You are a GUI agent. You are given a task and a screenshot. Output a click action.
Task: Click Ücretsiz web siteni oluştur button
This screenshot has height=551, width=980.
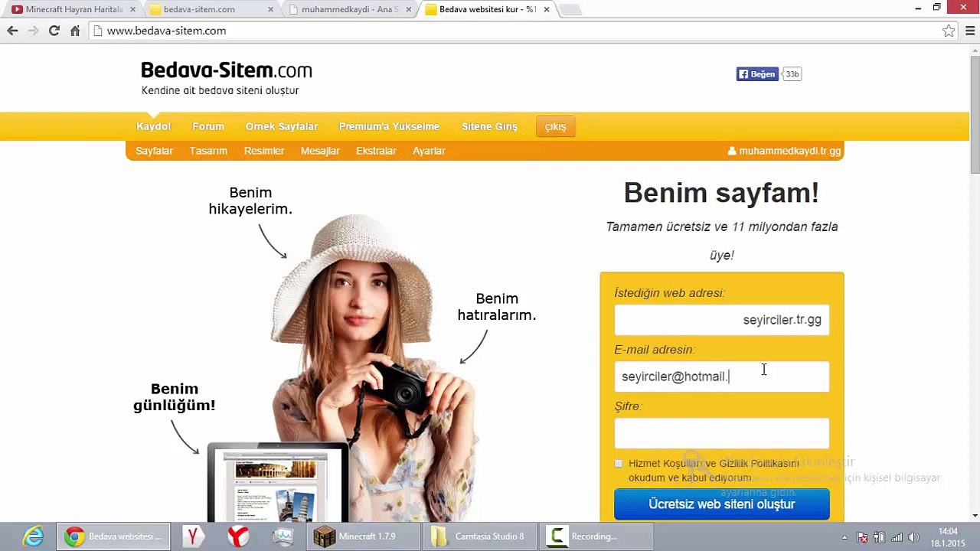click(x=721, y=504)
